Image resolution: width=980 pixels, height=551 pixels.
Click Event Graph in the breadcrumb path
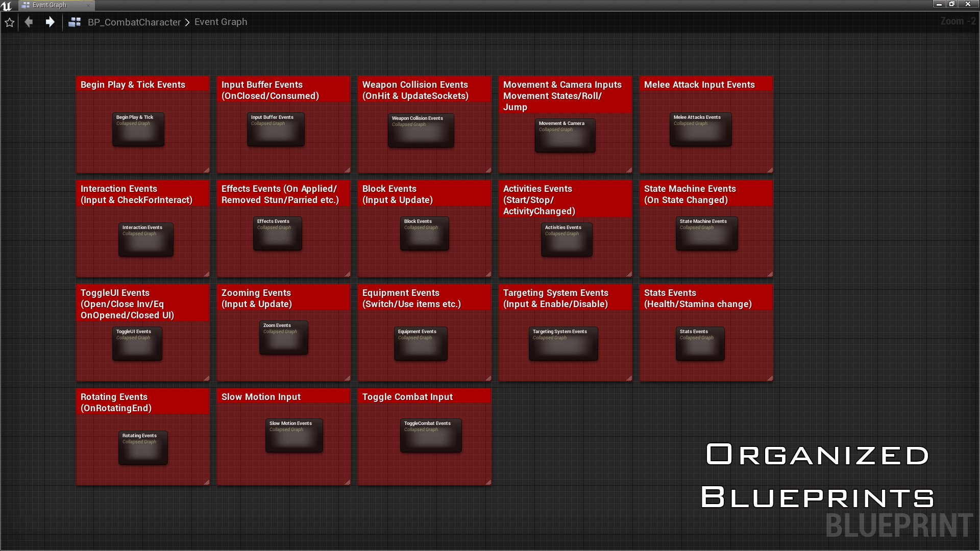(220, 22)
